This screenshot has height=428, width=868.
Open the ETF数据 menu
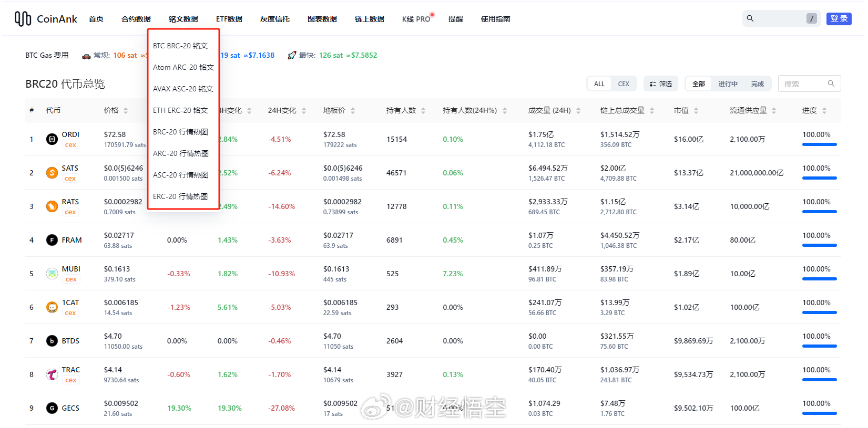[x=229, y=19]
